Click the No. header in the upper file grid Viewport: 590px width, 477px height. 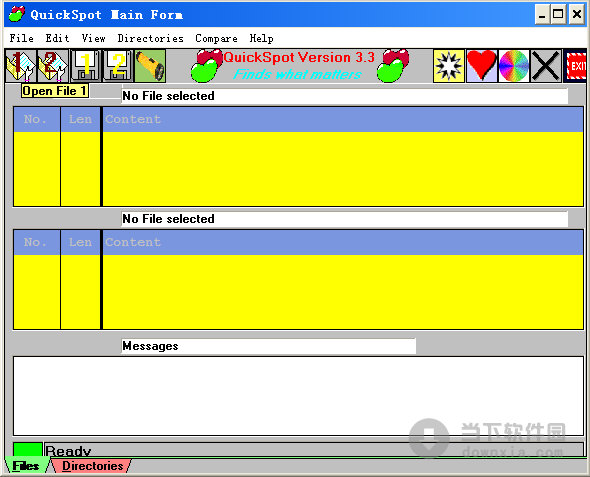[x=37, y=119]
